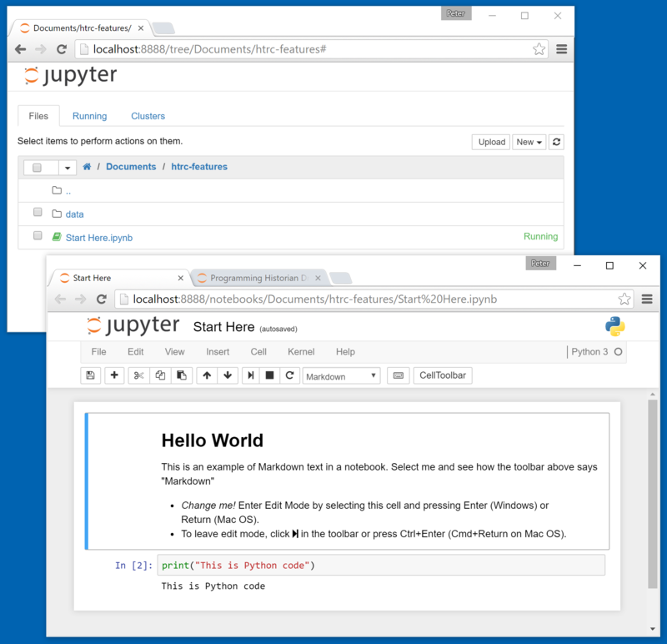
Task: Open the Markdown cell type dropdown
Action: pos(342,375)
